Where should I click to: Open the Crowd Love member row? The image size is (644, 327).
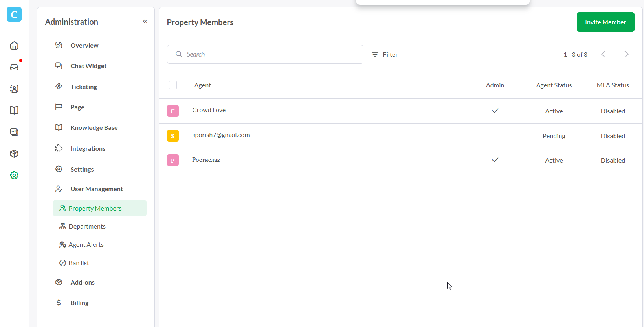pos(209,110)
